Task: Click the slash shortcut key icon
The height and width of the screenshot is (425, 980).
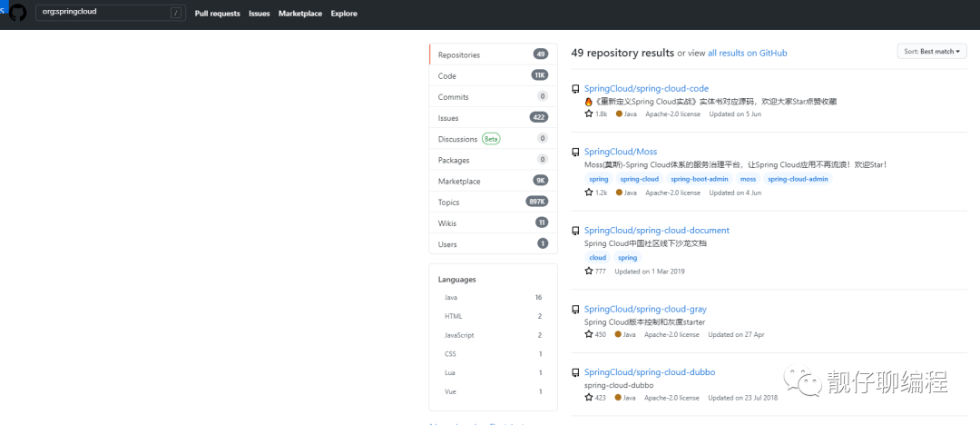Action: point(176,13)
